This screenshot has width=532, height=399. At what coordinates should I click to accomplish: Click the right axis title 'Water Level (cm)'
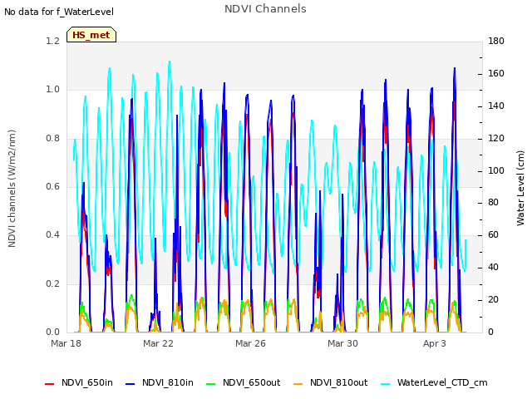520,189
